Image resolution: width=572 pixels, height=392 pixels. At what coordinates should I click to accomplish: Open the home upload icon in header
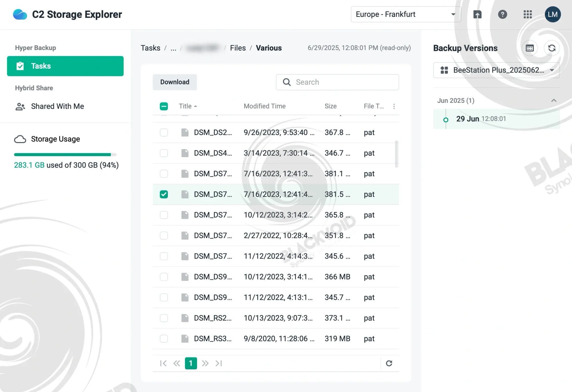(477, 14)
